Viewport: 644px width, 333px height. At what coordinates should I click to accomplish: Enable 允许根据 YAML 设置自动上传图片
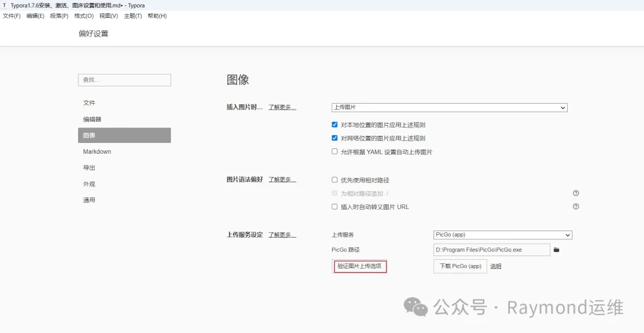click(335, 151)
